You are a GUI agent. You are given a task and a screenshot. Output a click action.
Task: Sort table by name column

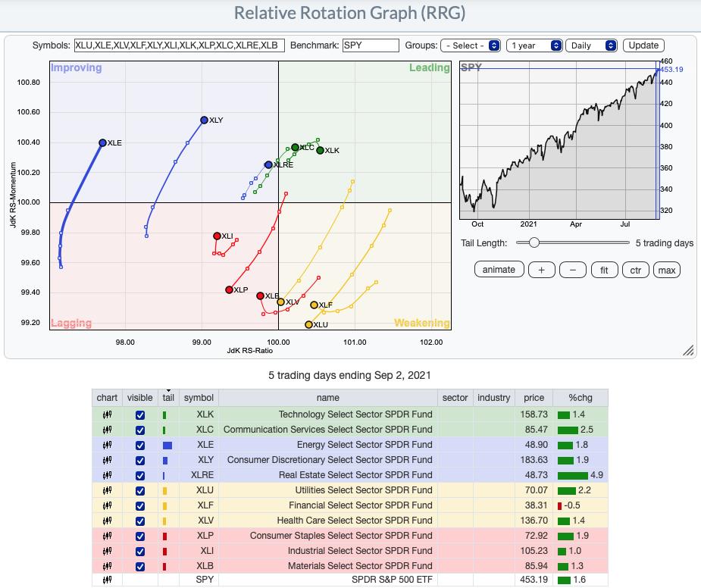328,398
